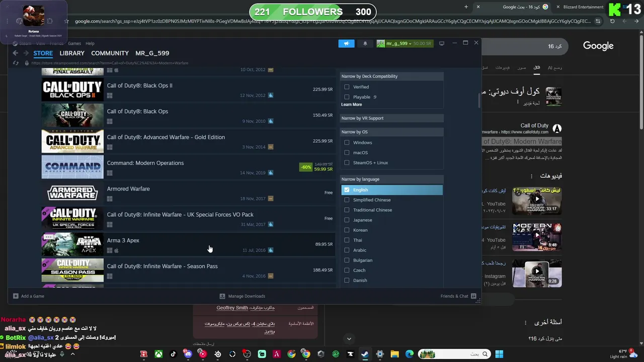Expand the down chevron below Google results
Image resolution: width=644 pixels, height=362 pixels.
pos(349,338)
